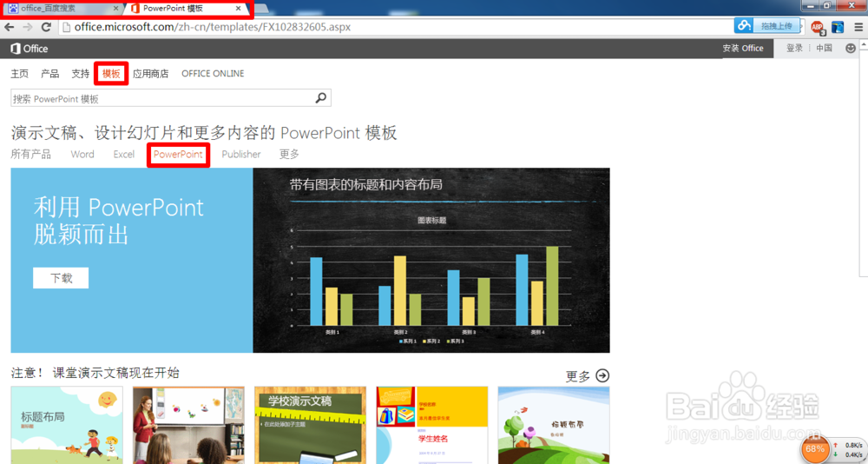Click the 更多 link next to 课堂演示文稿

(x=578, y=376)
